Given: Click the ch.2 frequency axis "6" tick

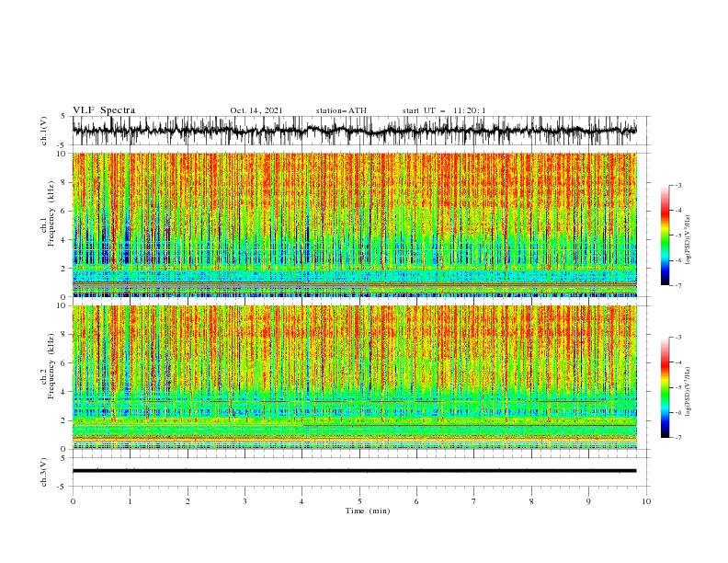Looking at the screenshot, I should point(63,363).
